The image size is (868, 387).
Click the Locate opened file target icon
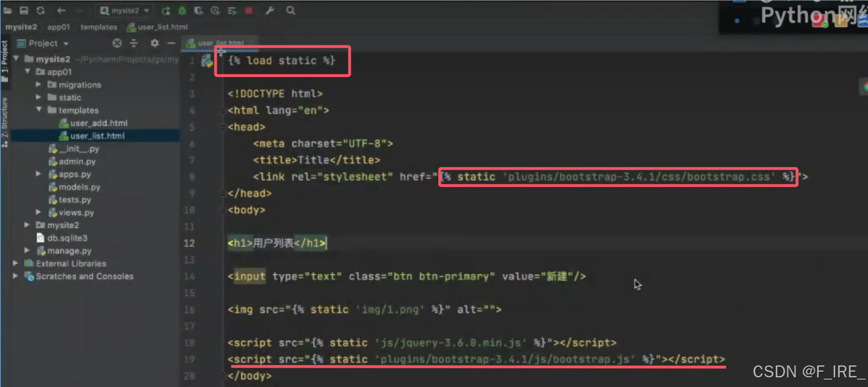coord(117,43)
